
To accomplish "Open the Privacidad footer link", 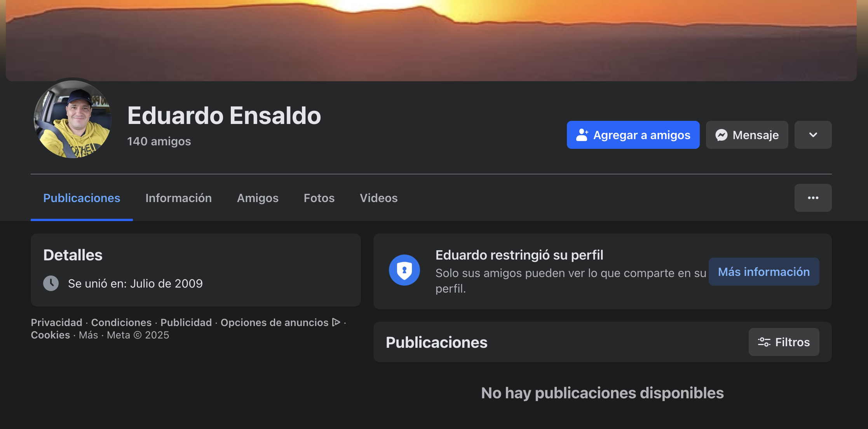I will (56, 323).
